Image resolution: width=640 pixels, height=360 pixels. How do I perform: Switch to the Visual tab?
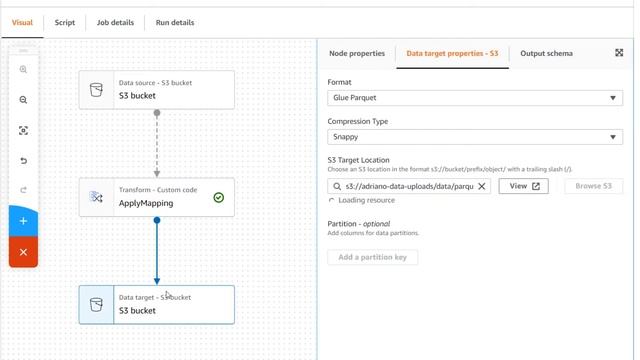point(22,22)
